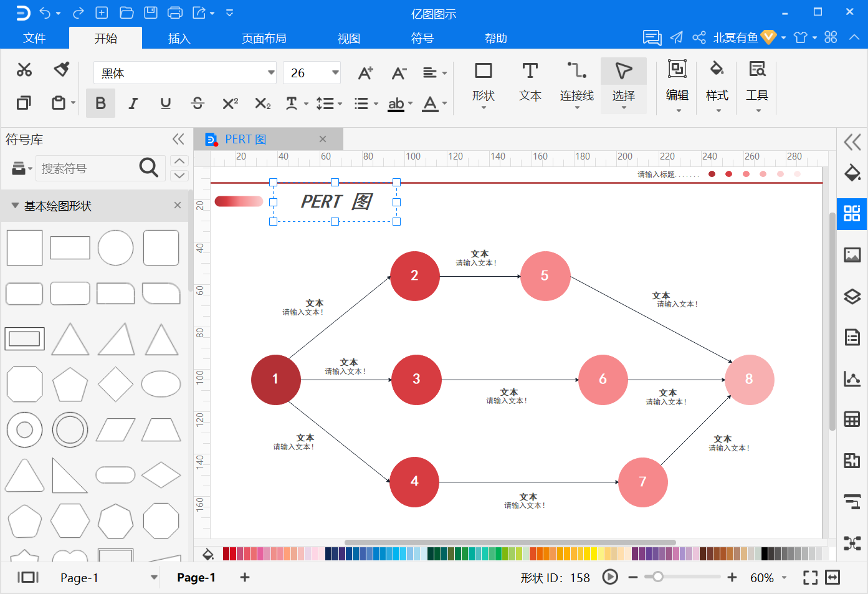Screen dimensions: 868x594
Task: Click the fit-to-page fullscreen icon
Action: point(810,578)
